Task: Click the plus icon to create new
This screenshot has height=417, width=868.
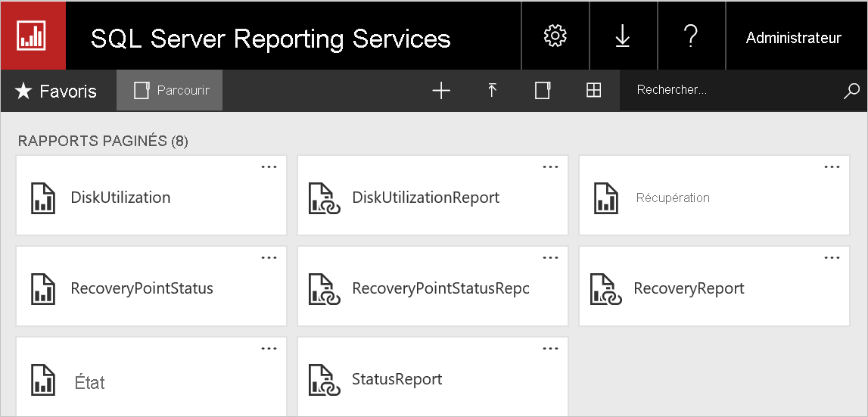Action: (x=440, y=91)
